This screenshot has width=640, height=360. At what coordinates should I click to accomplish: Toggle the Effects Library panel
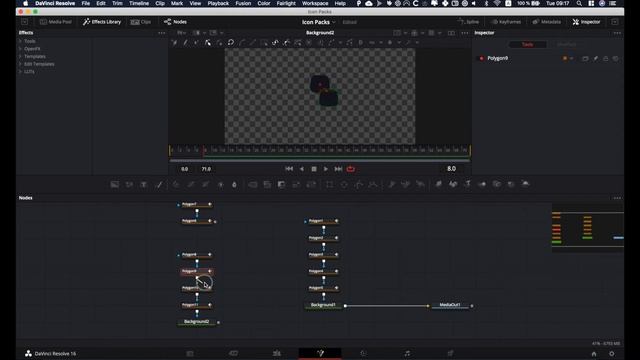(x=102, y=22)
